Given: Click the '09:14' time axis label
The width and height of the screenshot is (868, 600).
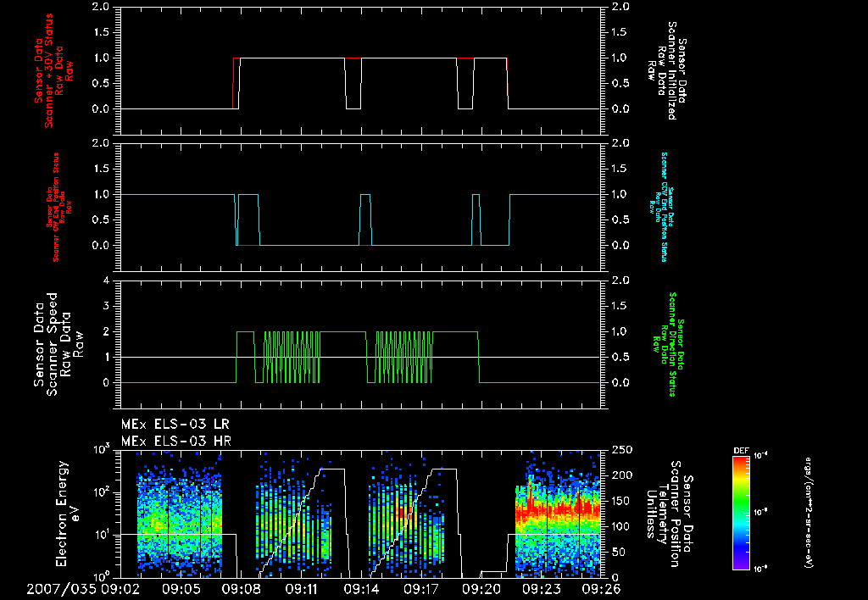Looking at the screenshot, I should 361,589.
